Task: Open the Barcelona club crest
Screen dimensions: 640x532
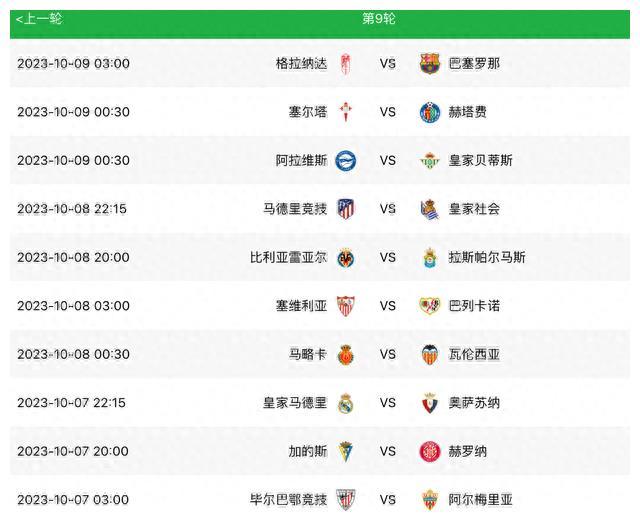Action: pyautogui.click(x=430, y=63)
